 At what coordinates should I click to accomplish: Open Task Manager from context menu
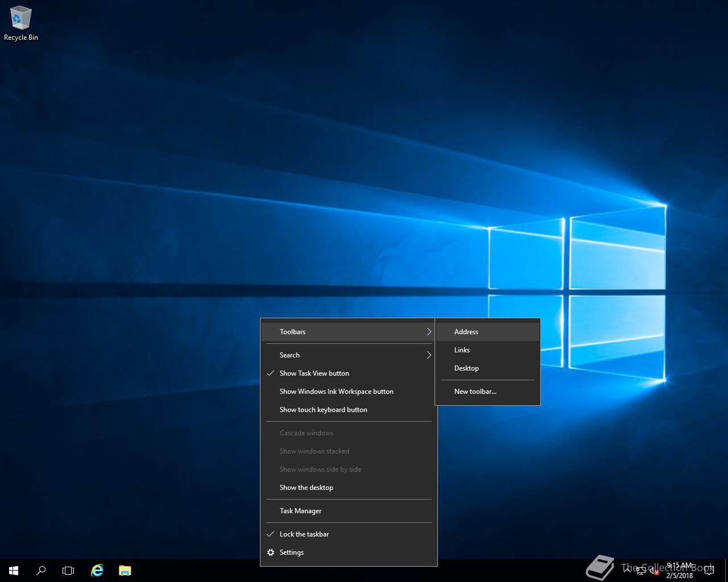click(x=349, y=511)
